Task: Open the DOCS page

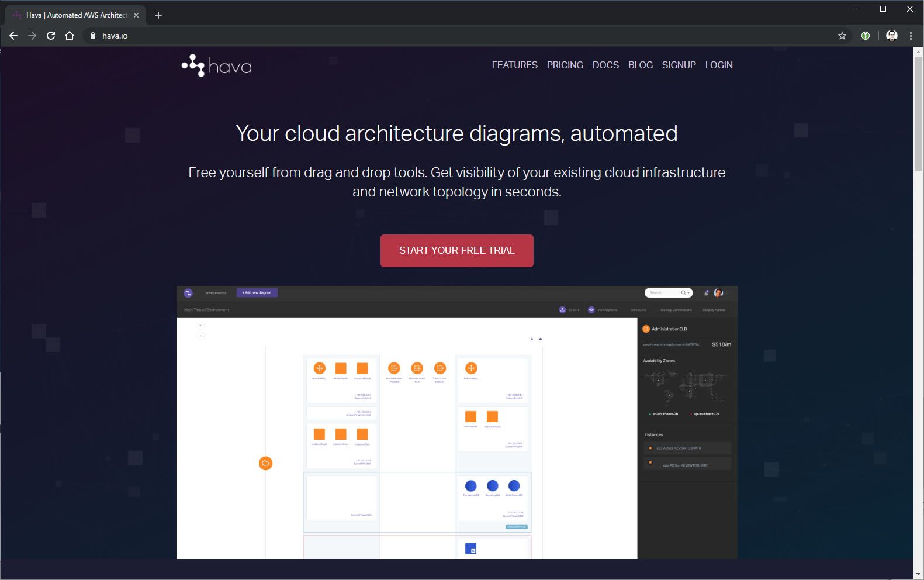Action: (605, 65)
